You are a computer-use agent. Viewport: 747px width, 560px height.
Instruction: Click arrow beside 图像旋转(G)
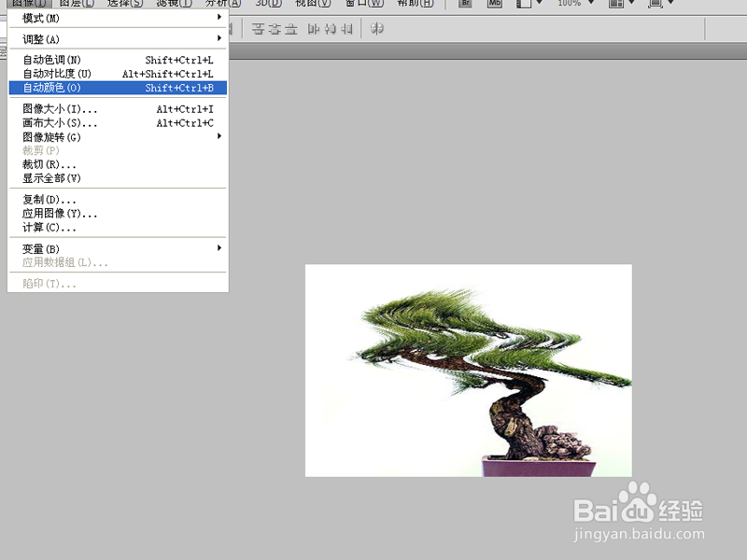point(219,136)
